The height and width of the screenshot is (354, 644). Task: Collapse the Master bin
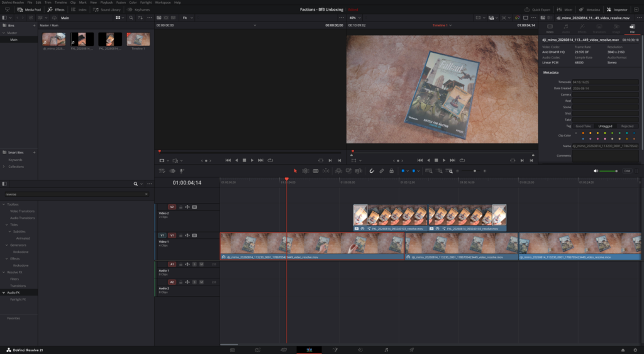tap(4, 33)
